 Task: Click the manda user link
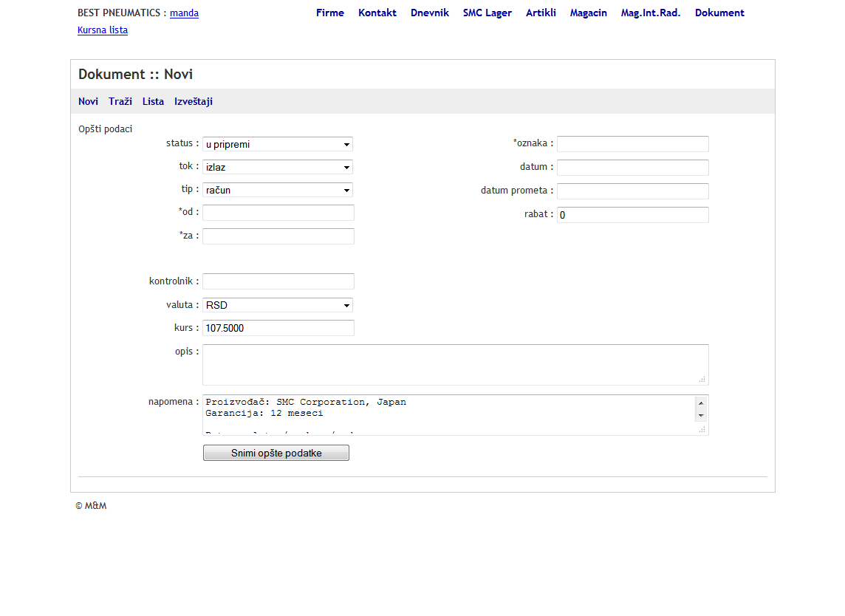coord(185,13)
